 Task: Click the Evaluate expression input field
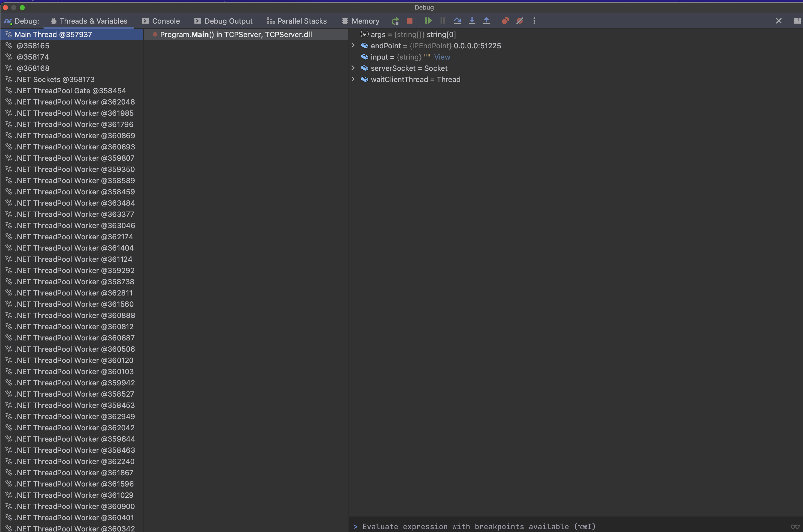(570, 526)
